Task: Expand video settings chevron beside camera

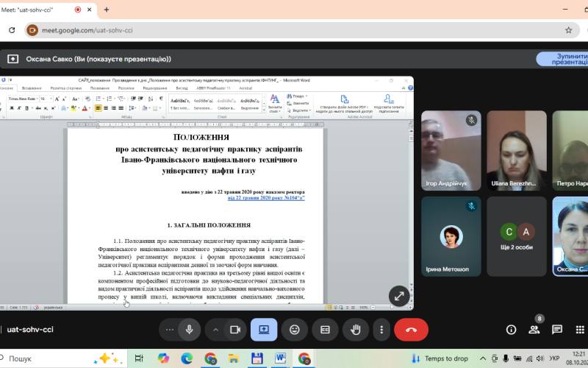Action: tap(216, 329)
